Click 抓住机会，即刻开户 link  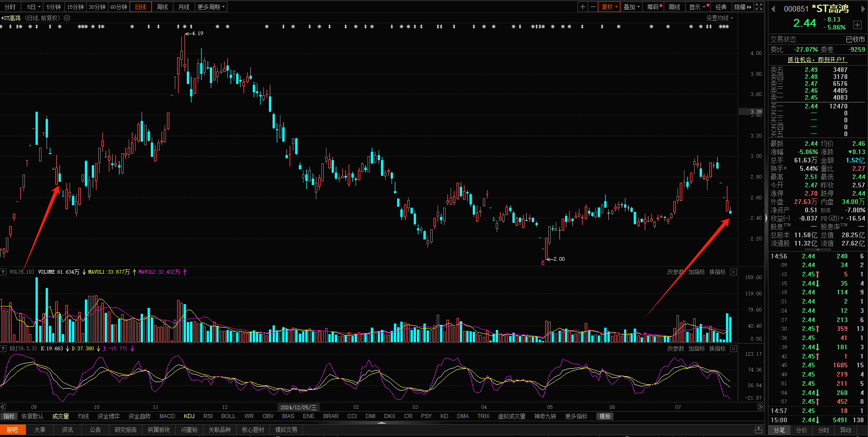(817, 60)
